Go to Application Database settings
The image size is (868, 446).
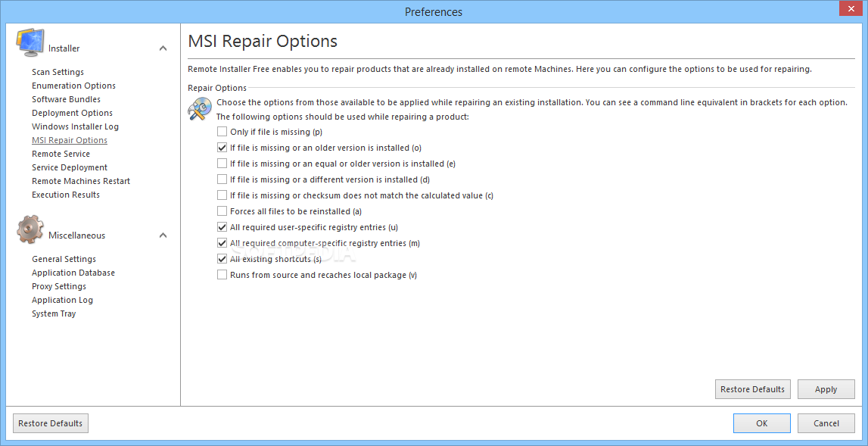click(x=73, y=273)
